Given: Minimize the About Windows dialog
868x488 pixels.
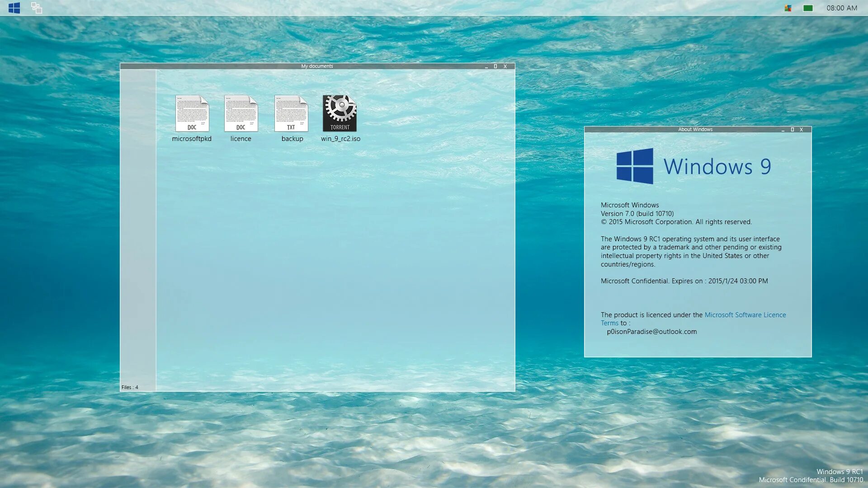Looking at the screenshot, I should pyautogui.click(x=783, y=130).
